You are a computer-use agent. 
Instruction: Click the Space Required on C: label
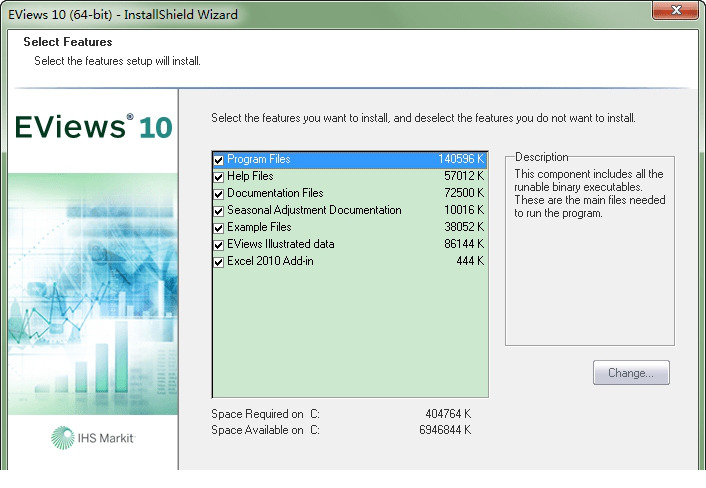pos(265,414)
